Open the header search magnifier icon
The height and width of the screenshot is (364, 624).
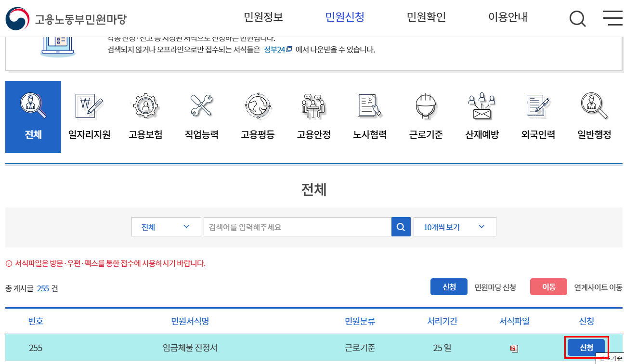pyautogui.click(x=577, y=18)
